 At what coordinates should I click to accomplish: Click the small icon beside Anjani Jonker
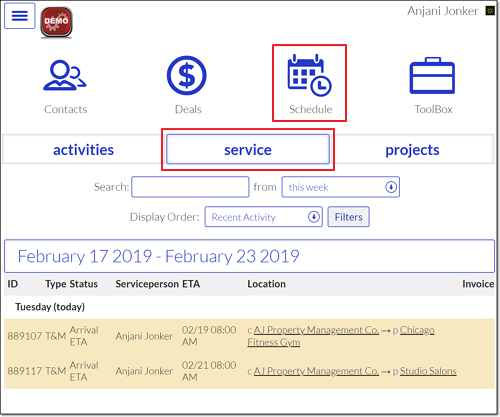490,11
